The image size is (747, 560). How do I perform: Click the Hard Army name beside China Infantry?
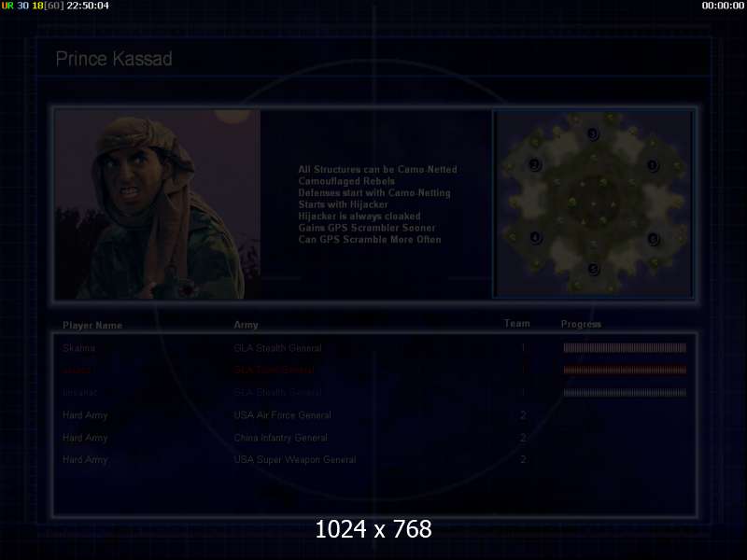tap(85, 438)
